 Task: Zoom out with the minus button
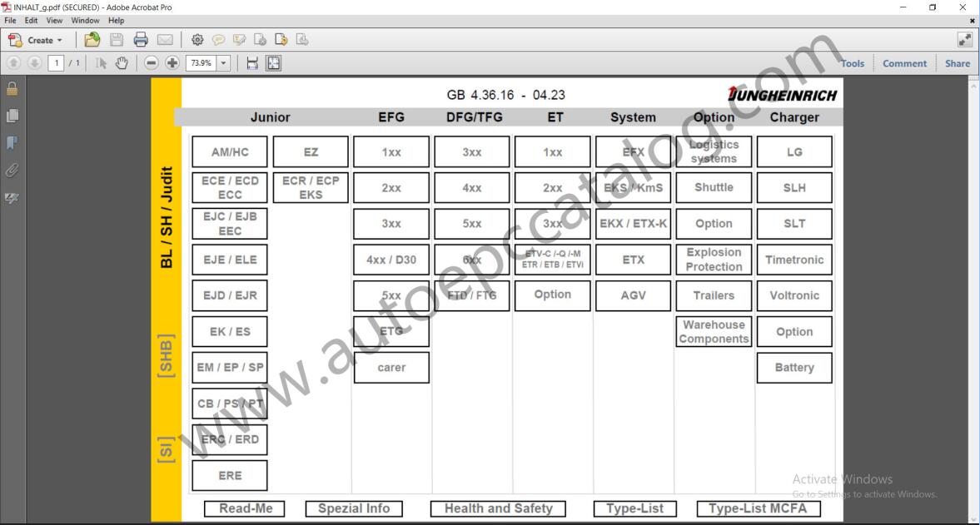pos(152,63)
